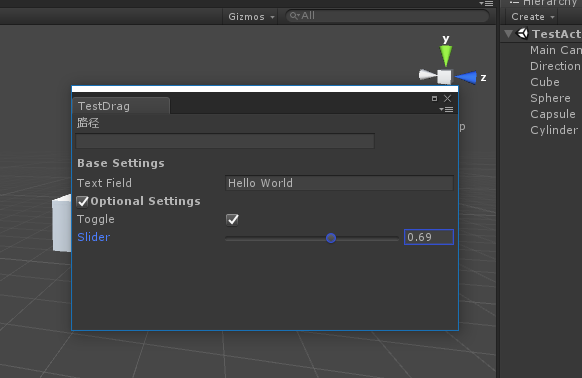Click the Slider handle knob

[x=331, y=238]
